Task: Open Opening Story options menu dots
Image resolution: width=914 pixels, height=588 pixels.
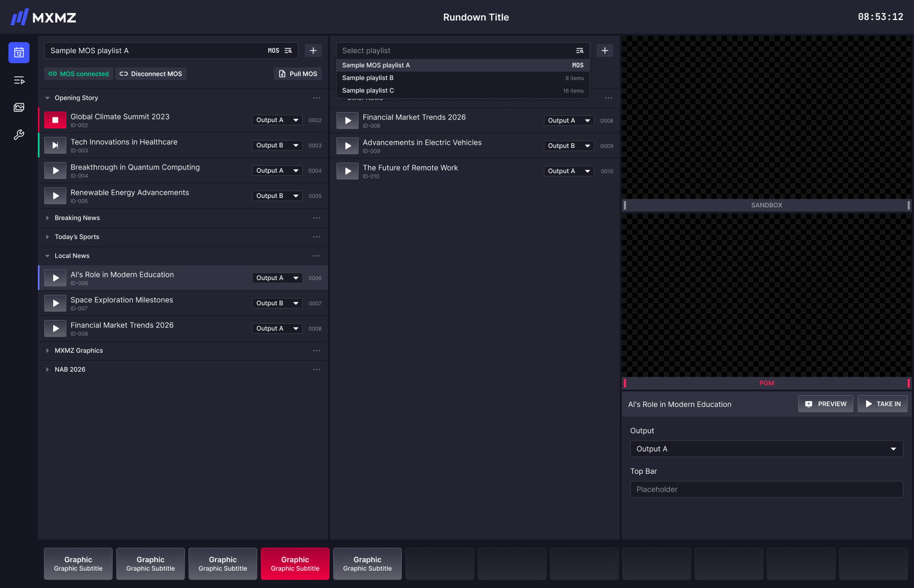Action: (316, 98)
